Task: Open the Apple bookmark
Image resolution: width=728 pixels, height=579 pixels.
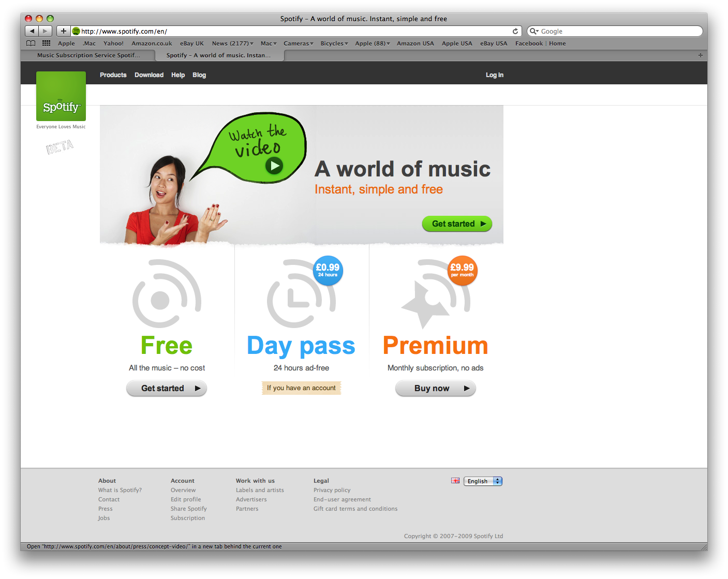Action: click(x=66, y=43)
